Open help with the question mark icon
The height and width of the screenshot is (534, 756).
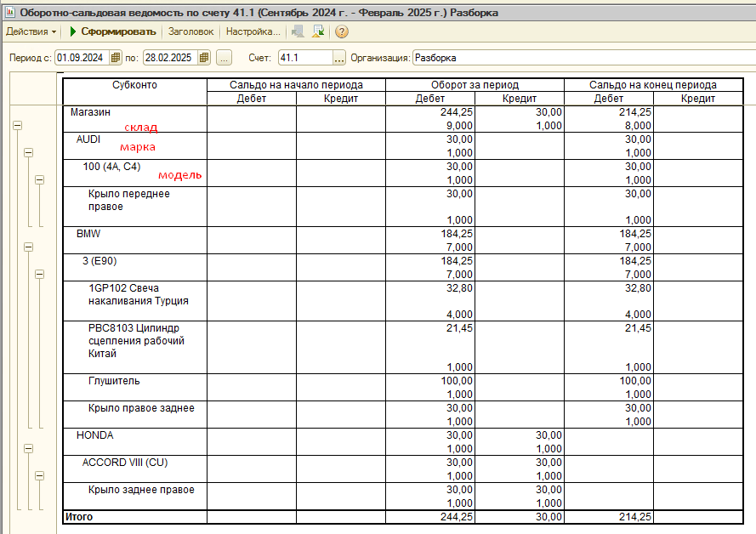[x=342, y=31]
